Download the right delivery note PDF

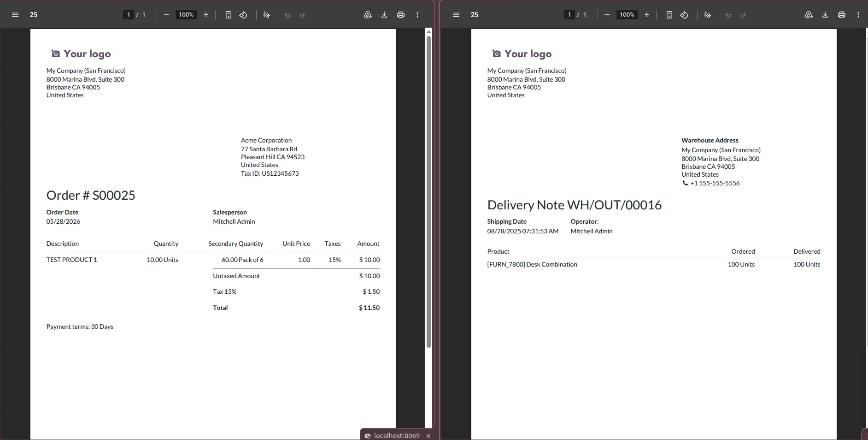tap(825, 15)
